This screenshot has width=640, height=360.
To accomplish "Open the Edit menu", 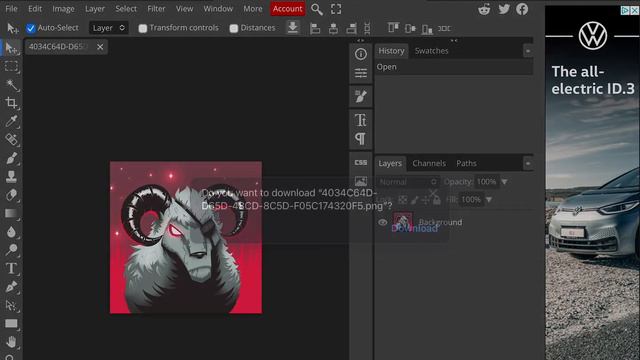I will coord(35,9).
